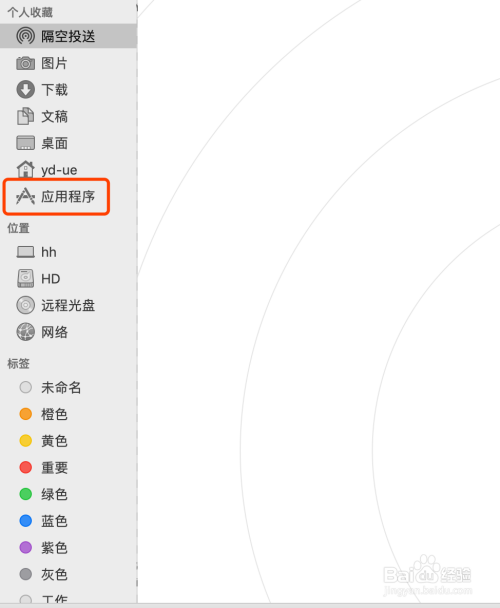
Task: Open the yd-ue home folder
Action: tap(59, 170)
